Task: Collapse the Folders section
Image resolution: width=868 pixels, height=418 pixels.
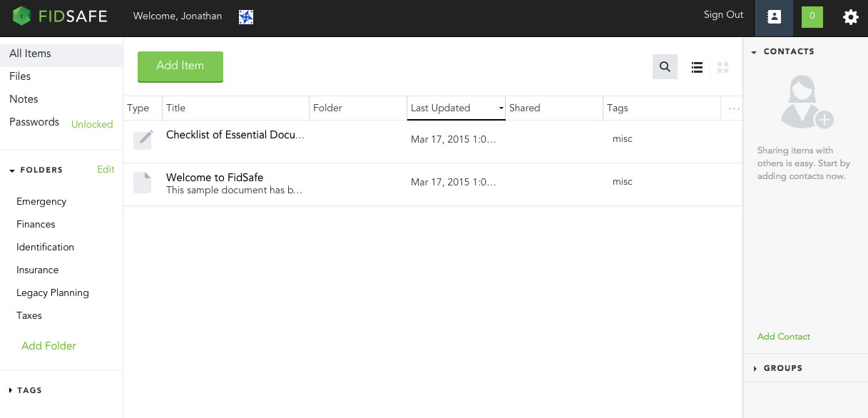Action: pyautogui.click(x=12, y=170)
